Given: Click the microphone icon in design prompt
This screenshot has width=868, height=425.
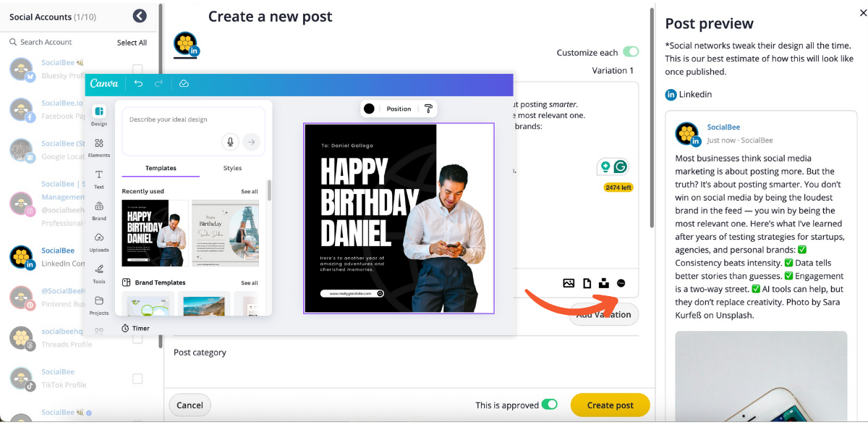Looking at the screenshot, I should [230, 142].
